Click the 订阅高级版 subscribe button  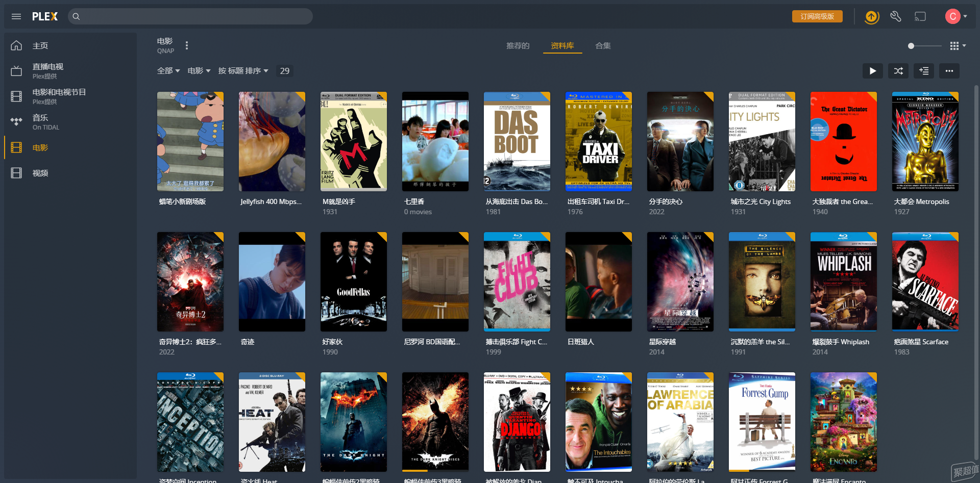tap(817, 16)
